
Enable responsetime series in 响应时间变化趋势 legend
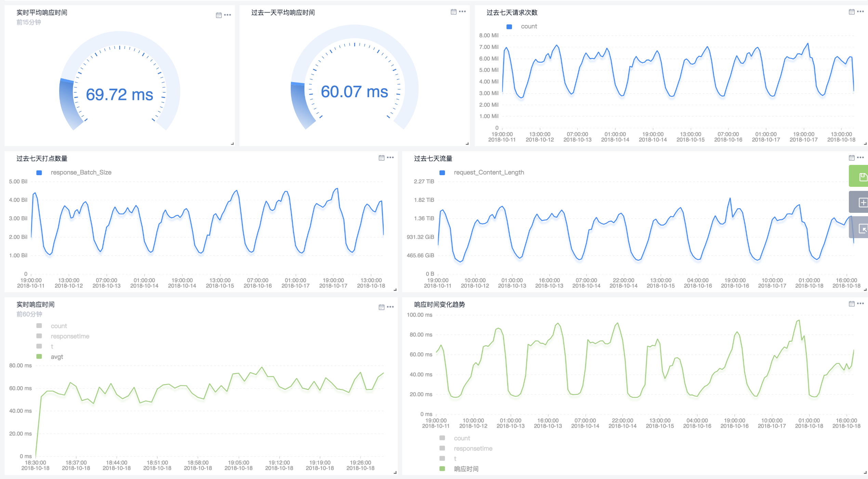click(473, 449)
